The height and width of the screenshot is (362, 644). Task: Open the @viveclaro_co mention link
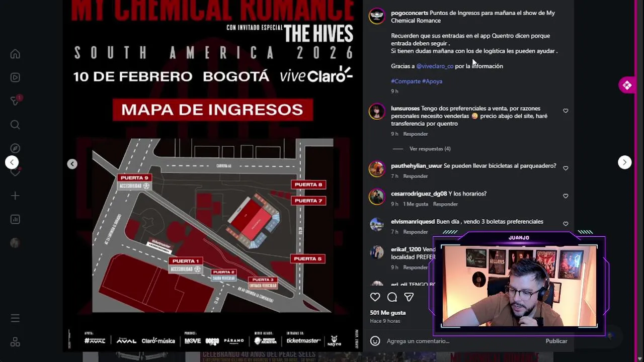pyautogui.click(x=435, y=66)
